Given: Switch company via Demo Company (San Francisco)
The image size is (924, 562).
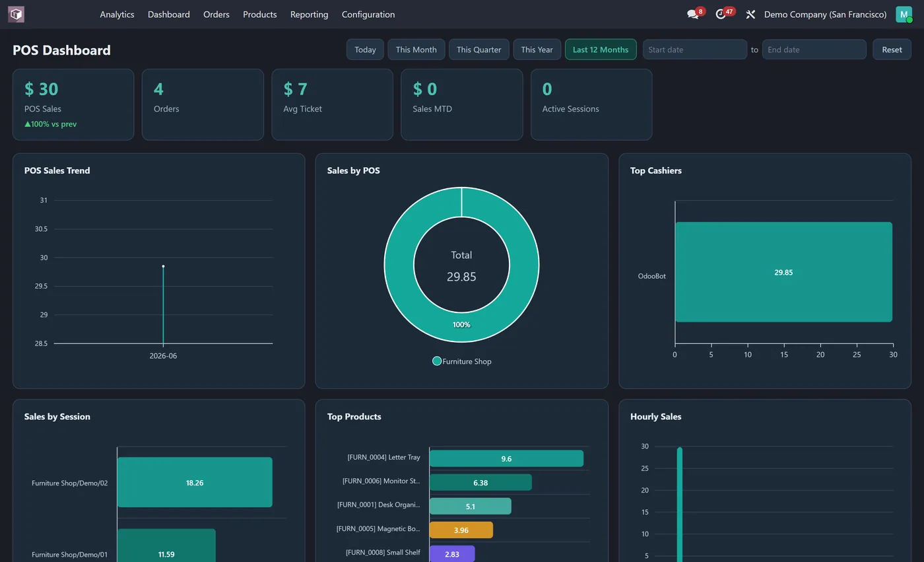Looking at the screenshot, I should coord(825,14).
